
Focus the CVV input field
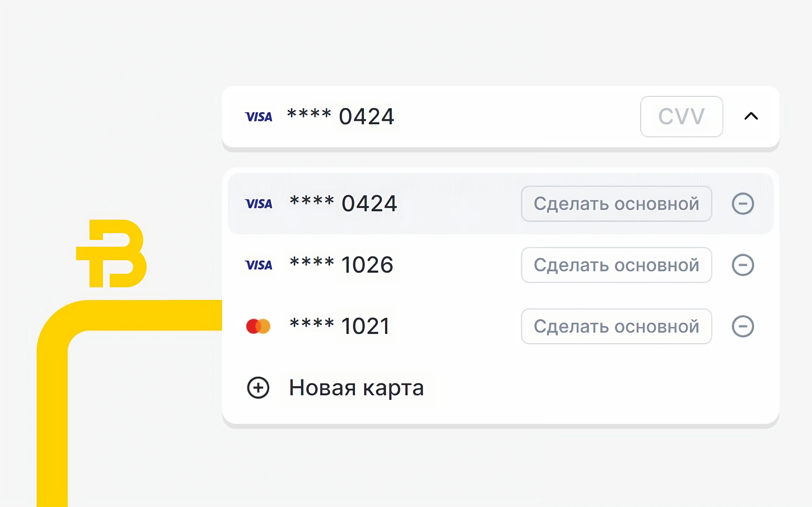pyautogui.click(x=681, y=117)
